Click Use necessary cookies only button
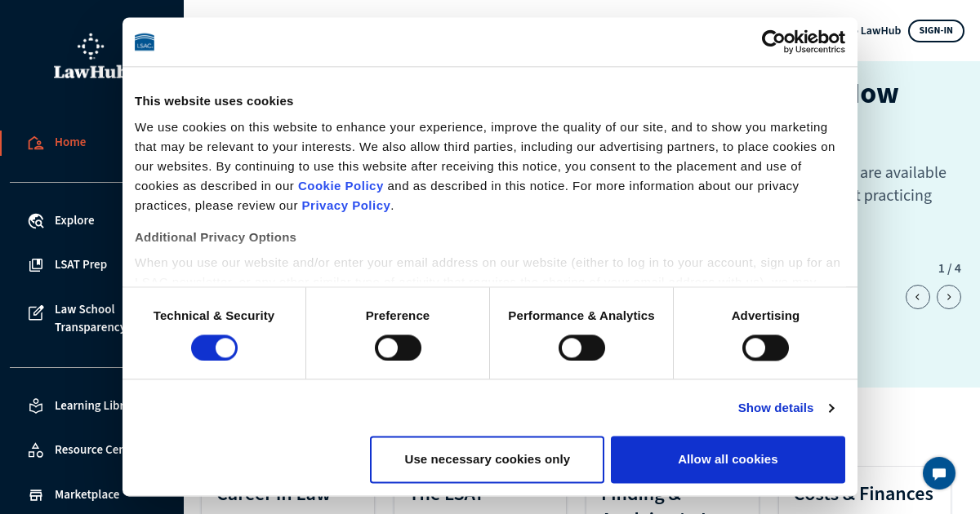The image size is (980, 514). (x=487, y=459)
